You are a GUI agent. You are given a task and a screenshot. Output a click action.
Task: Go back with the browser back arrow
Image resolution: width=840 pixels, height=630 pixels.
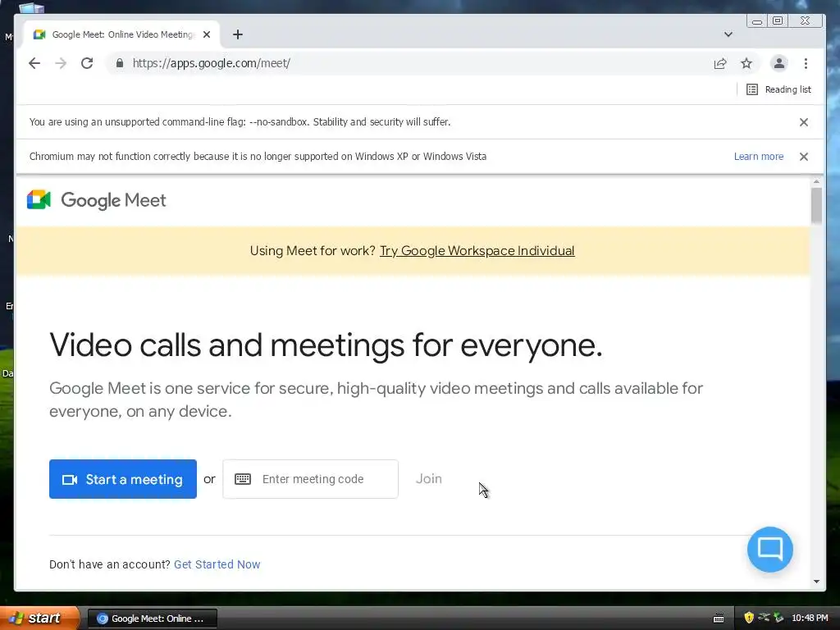click(x=34, y=63)
